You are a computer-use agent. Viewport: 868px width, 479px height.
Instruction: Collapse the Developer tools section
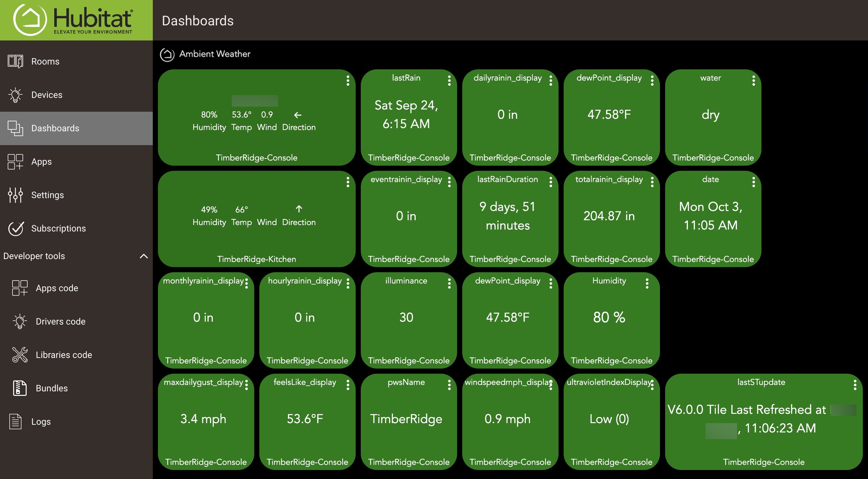point(143,256)
